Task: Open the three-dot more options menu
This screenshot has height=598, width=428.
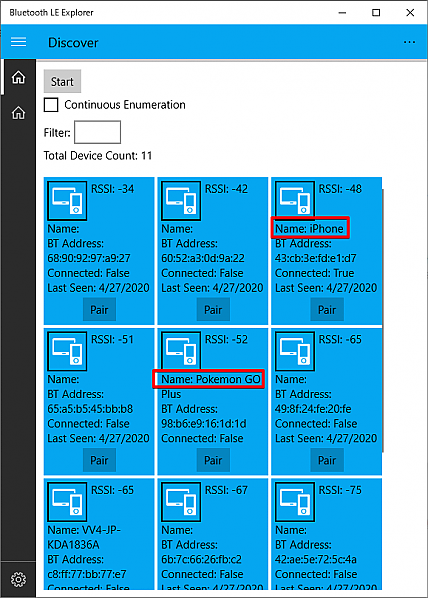Action: click(409, 42)
